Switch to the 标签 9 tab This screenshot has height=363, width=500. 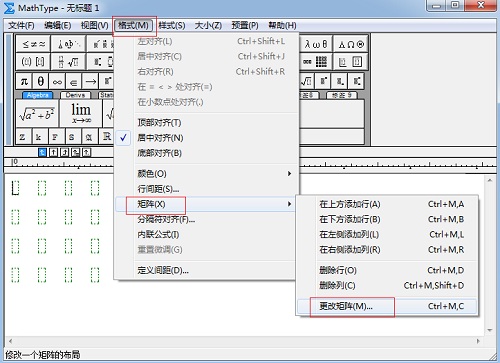tap(342, 95)
